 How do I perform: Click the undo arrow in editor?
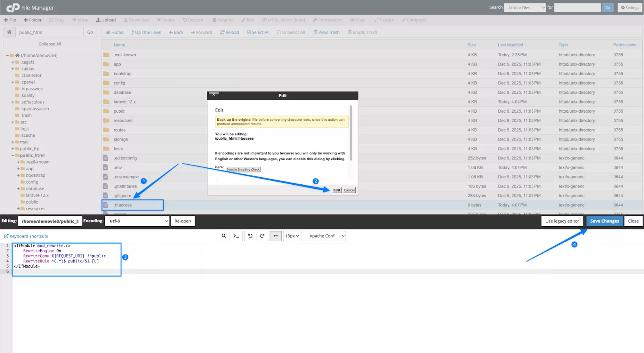coord(250,236)
